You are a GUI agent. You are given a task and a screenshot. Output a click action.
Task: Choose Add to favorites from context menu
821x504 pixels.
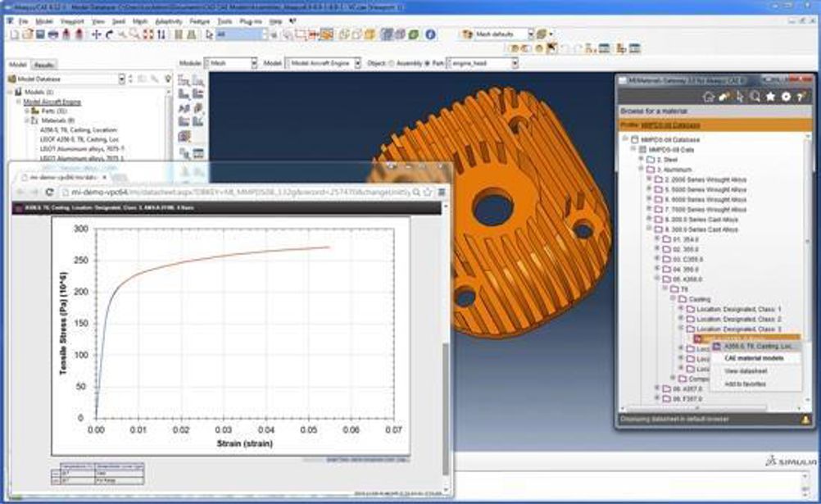(x=745, y=384)
